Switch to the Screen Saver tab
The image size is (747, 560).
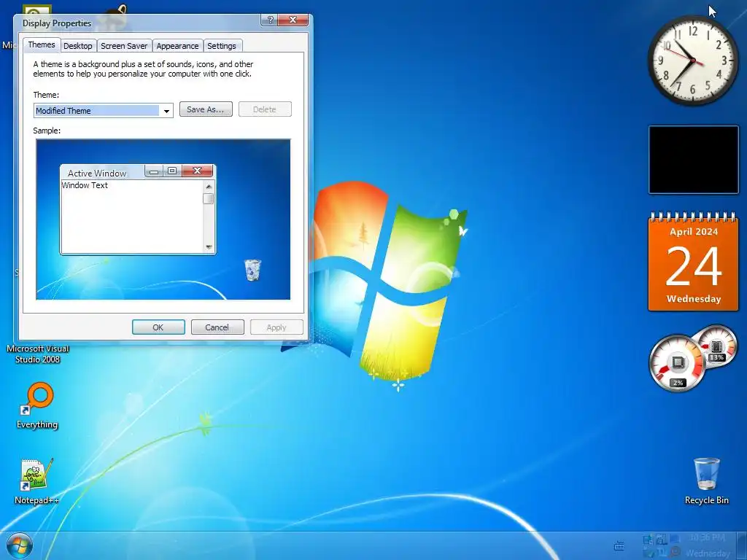pyautogui.click(x=124, y=46)
